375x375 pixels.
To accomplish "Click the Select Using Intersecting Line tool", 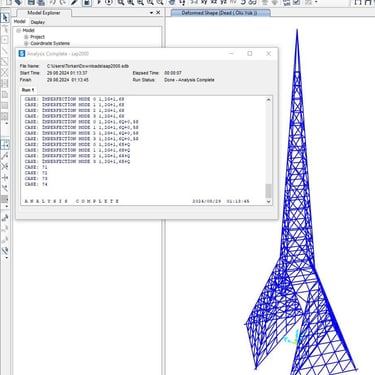I will coord(5,156).
